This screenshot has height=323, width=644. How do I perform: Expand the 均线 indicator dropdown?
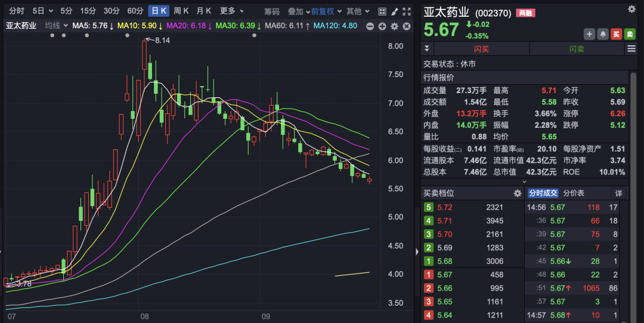[56, 26]
